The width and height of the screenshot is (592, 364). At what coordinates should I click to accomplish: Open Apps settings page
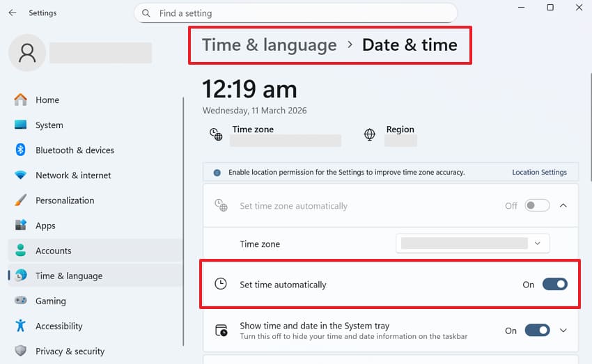point(95,225)
